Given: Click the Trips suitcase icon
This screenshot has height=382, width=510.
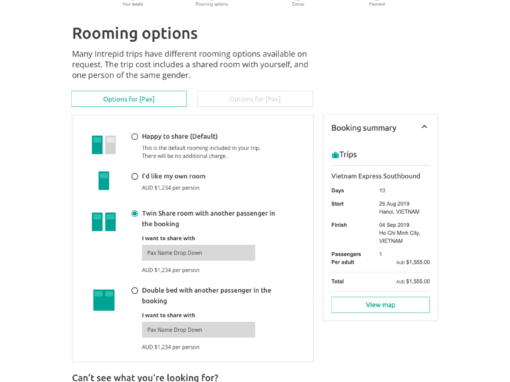Looking at the screenshot, I should click(335, 155).
